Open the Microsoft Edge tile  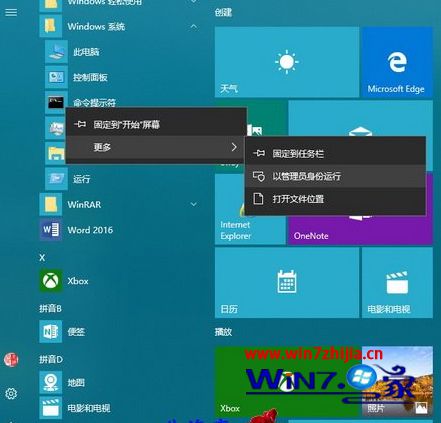pos(397,62)
